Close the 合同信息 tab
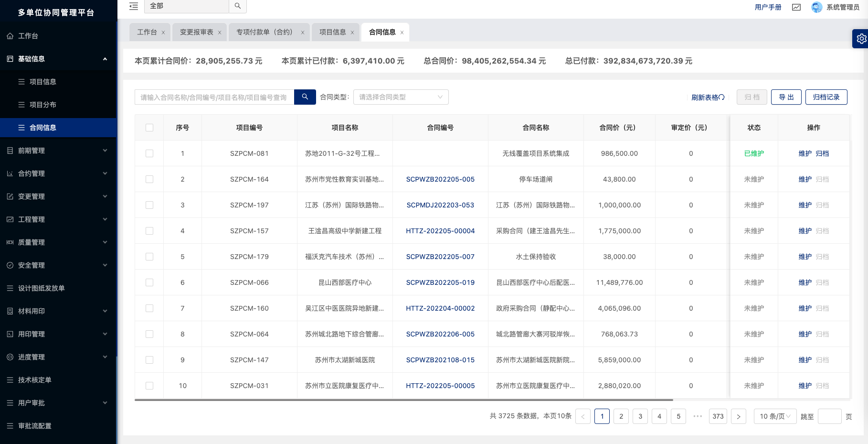 pyautogui.click(x=402, y=32)
